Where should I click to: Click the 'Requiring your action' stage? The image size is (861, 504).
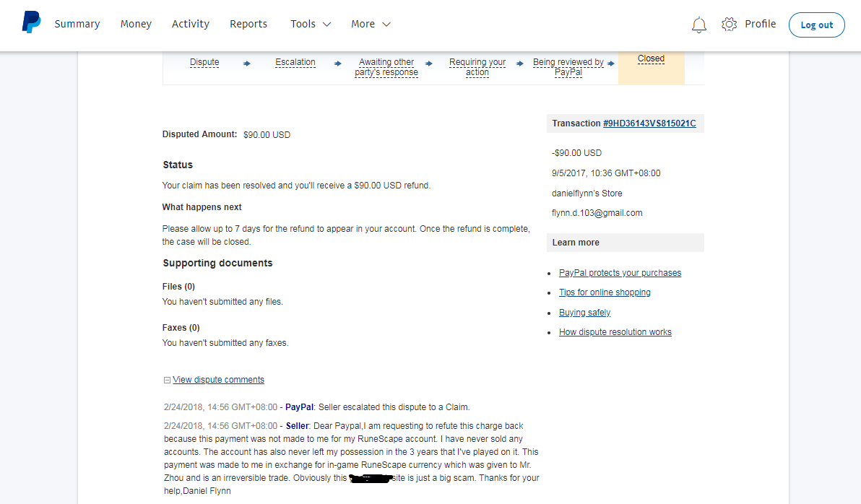coord(477,68)
